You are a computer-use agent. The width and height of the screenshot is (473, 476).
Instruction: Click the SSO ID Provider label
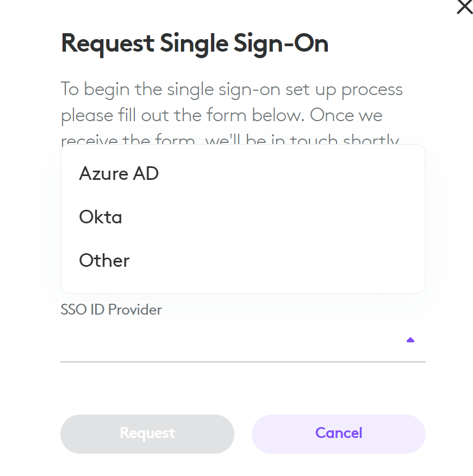click(x=111, y=310)
